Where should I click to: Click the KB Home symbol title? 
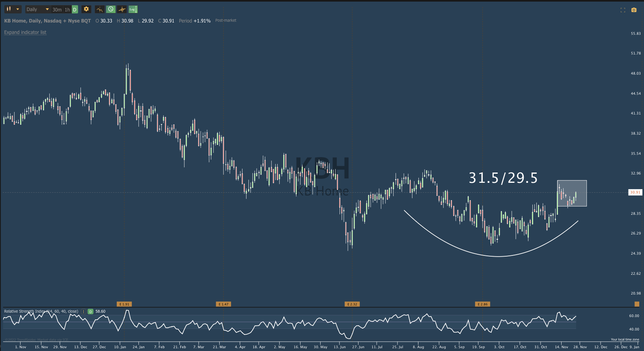[x=47, y=21]
